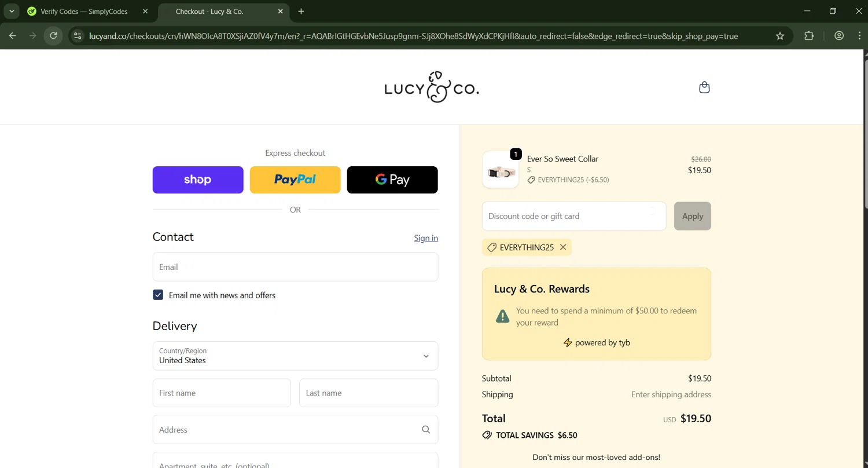The width and height of the screenshot is (868, 468).
Task: Expand the Country/Region dropdown
Action: tap(295, 356)
